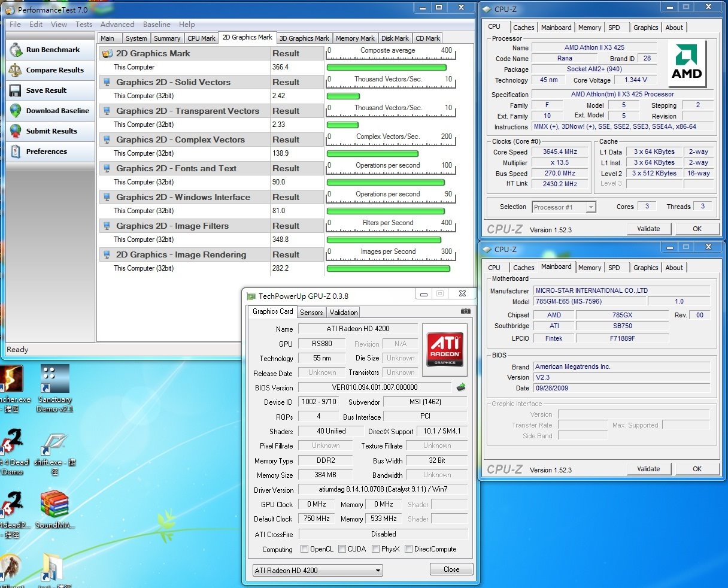728x588 pixels.
Task: Click Validate in the CPU-Z motherboard info window
Action: [648, 469]
